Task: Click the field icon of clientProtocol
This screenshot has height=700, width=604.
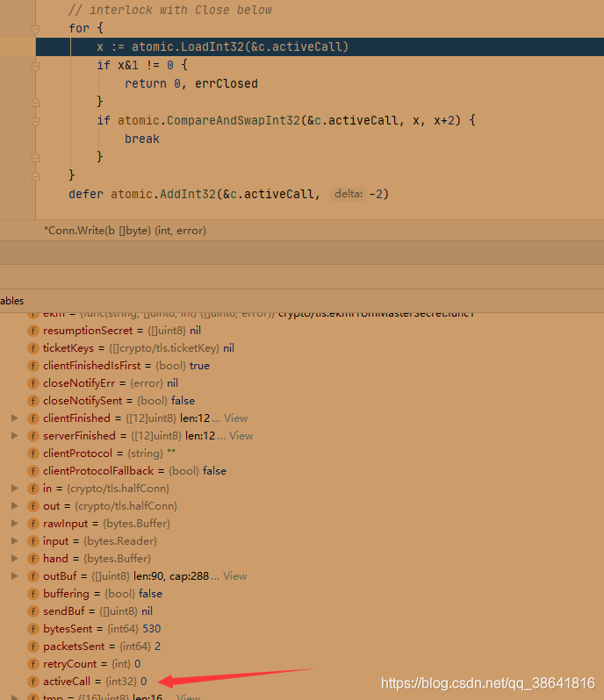Action: pyautogui.click(x=33, y=454)
